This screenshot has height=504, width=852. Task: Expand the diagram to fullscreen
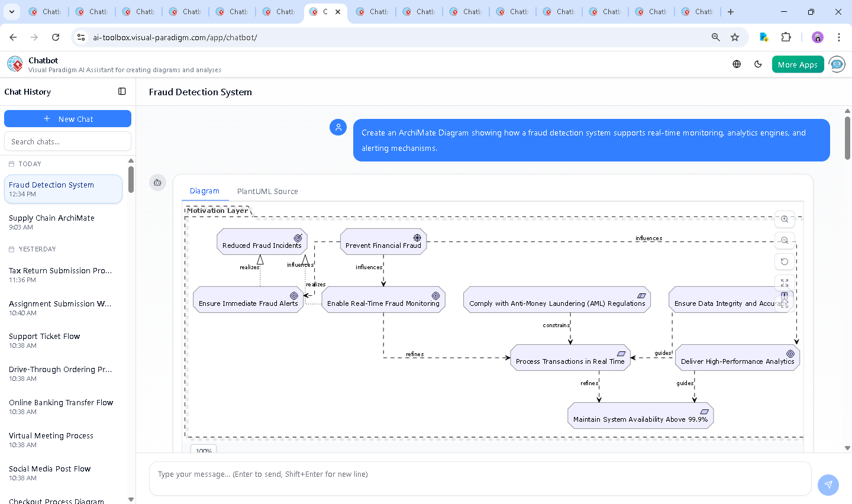pyautogui.click(x=785, y=283)
